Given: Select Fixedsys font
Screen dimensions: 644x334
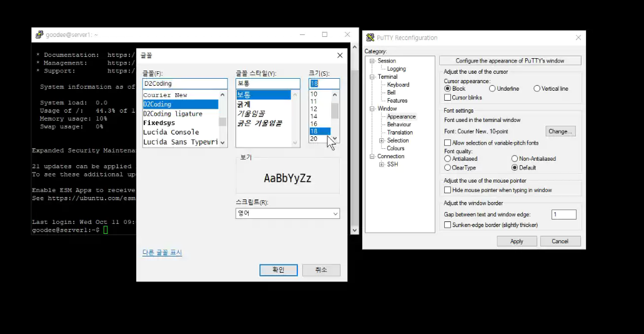Looking at the screenshot, I should [181, 123].
